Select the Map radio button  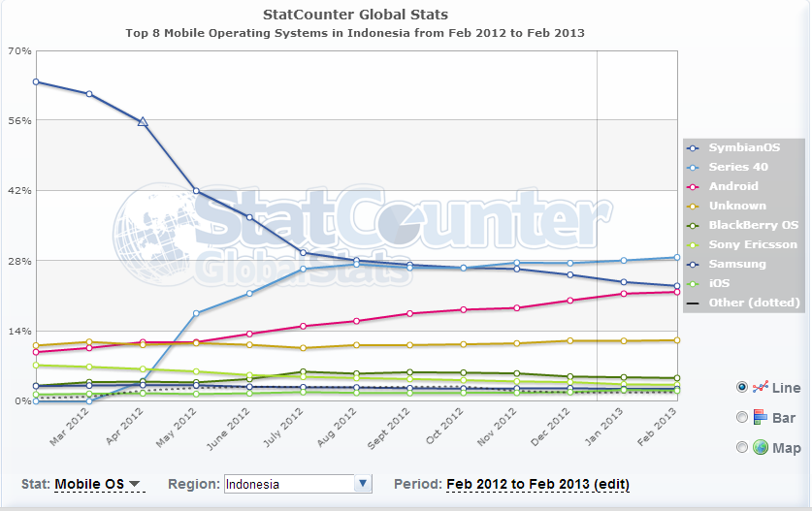[742, 447]
